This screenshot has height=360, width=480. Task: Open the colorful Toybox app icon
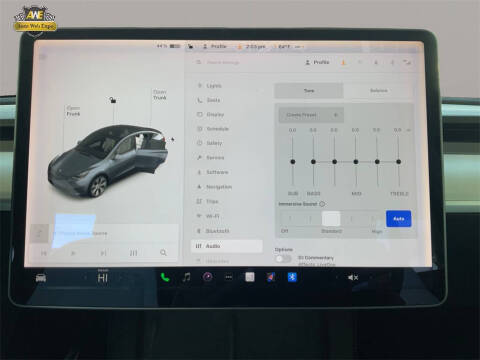tap(271, 277)
